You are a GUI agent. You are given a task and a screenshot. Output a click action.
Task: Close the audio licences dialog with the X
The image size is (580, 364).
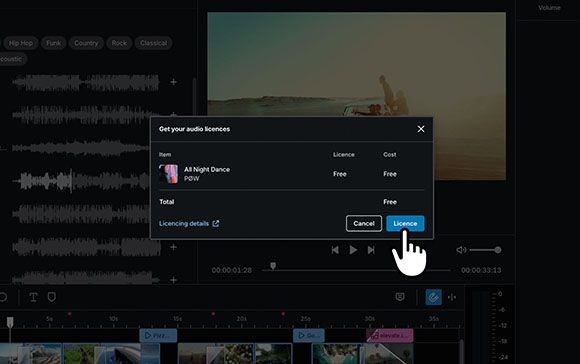(421, 129)
